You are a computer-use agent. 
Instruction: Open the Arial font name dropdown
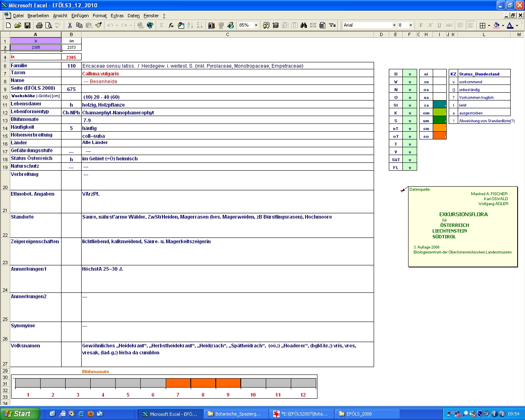pos(394,25)
